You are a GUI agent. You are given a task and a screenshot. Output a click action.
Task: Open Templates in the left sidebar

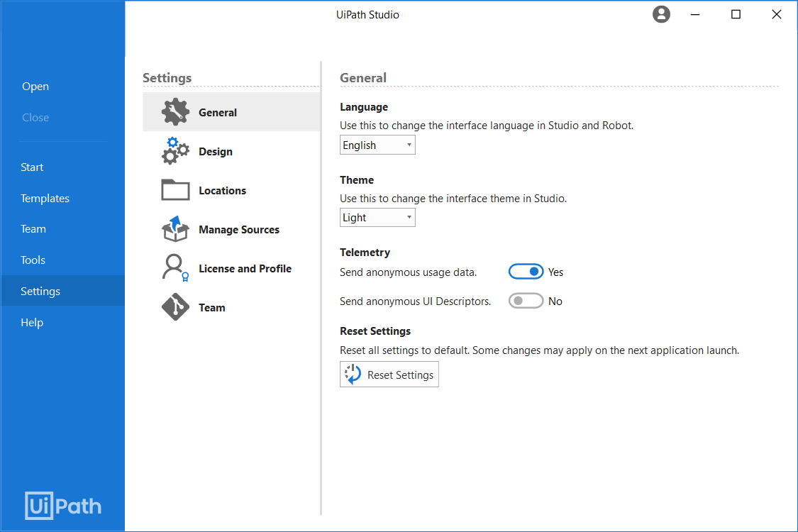pos(45,199)
